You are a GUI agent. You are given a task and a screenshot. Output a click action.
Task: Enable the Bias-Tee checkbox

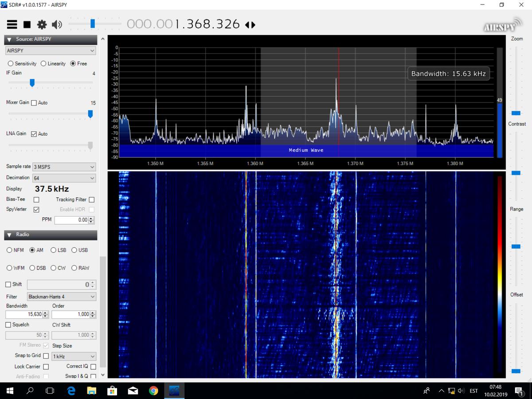(x=36, y=199)
